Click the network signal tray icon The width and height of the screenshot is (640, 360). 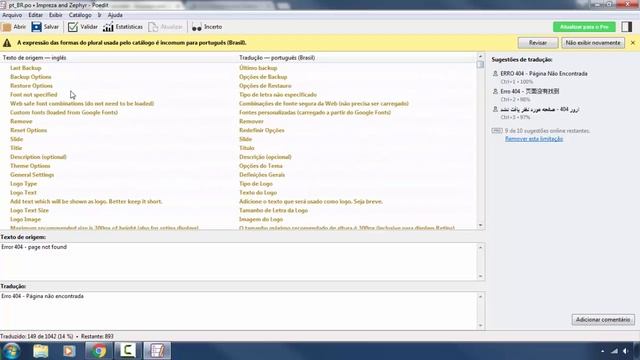pyautogui.click(x=614, y=351)
